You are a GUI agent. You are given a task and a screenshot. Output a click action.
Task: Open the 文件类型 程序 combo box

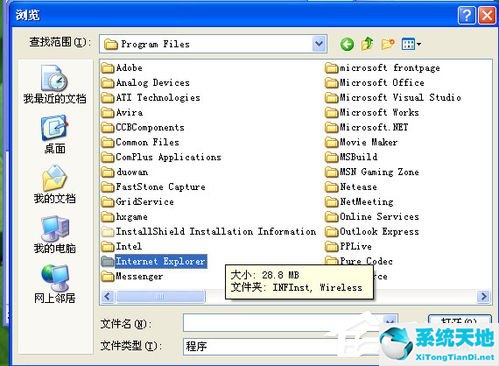pyautogui.click(x=290, y=346)
